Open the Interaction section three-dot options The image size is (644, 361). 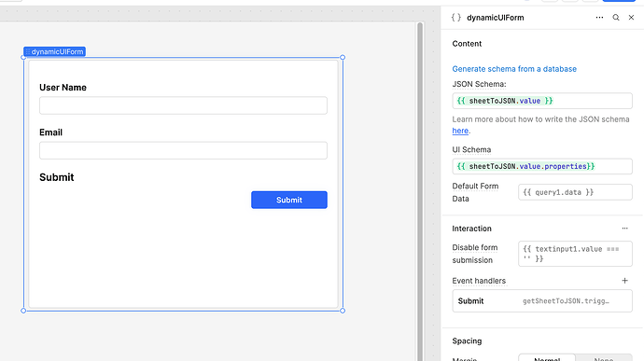[x=624, y=229]
